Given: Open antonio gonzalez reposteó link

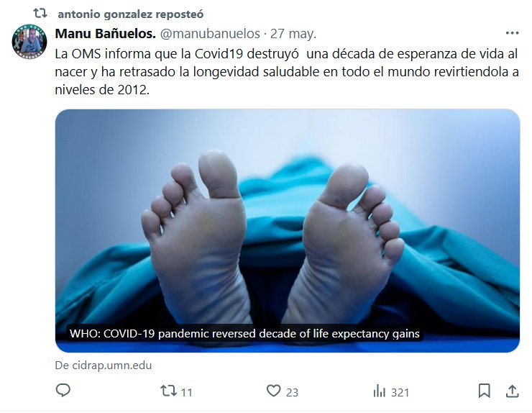Looking at the screenshot, I should click(131, 14).
